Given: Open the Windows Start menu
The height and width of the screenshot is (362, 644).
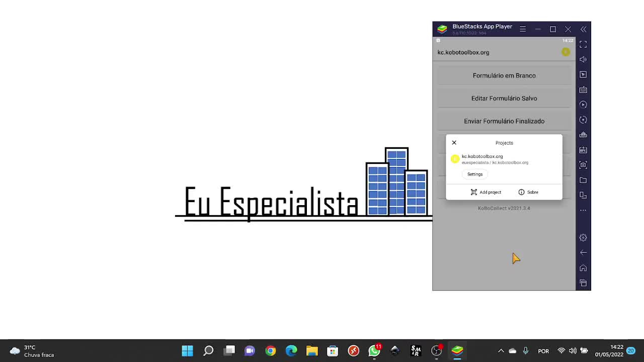Looking at the screenshot, I should (187, 350).
